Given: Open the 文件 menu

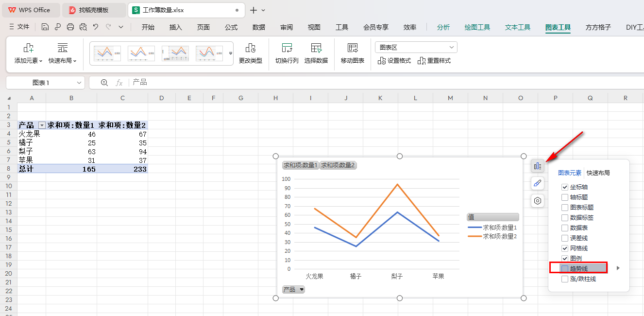Looking at the screenshot, I should coord(19,27).
